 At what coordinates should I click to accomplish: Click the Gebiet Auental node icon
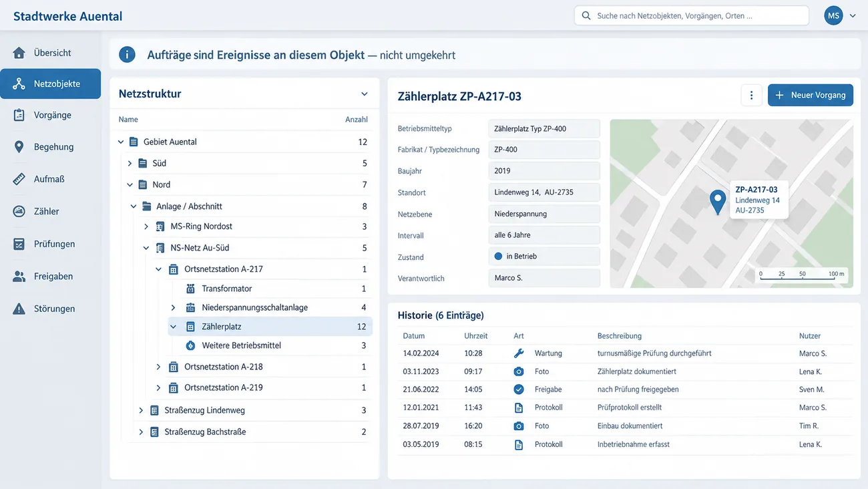134,142
